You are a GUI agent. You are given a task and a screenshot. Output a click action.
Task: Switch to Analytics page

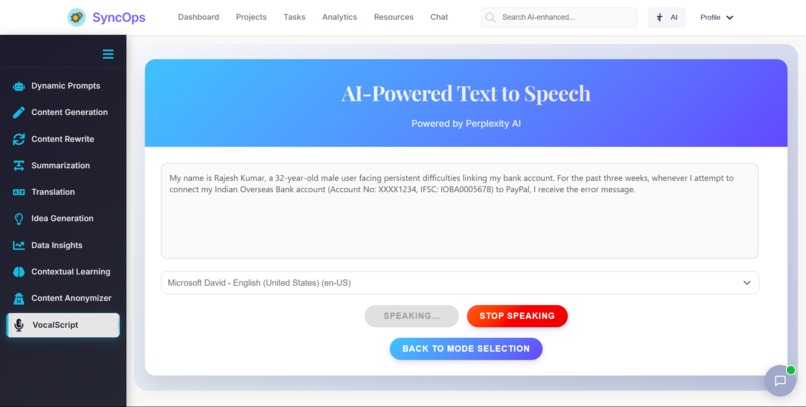pyautogui.click(x=340, y=17)
